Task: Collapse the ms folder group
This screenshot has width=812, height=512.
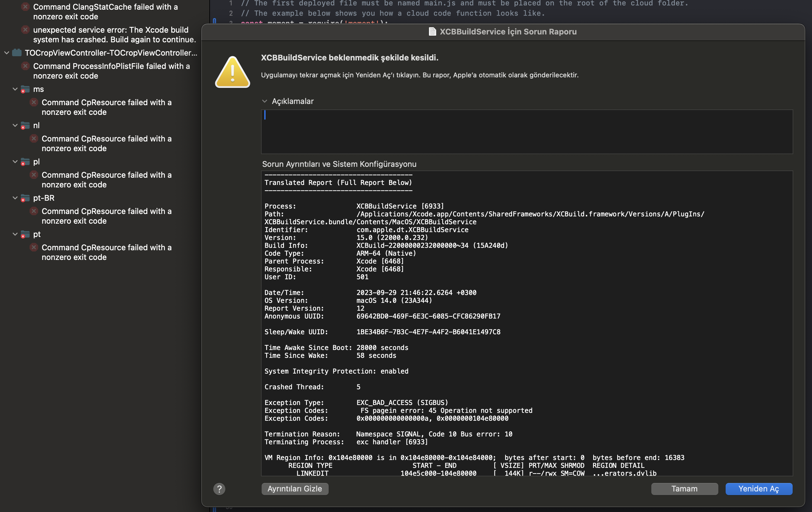Action: [15, 89]
